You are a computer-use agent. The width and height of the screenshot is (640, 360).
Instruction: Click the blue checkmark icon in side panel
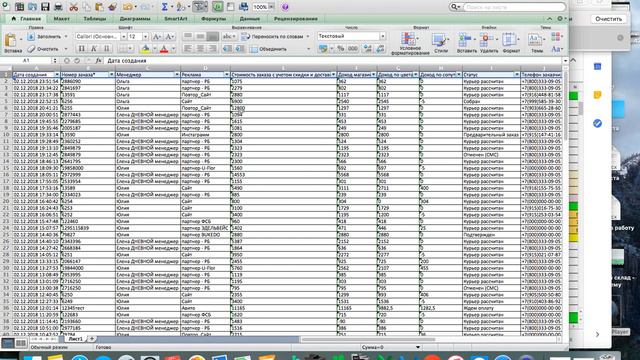point(597,123)
